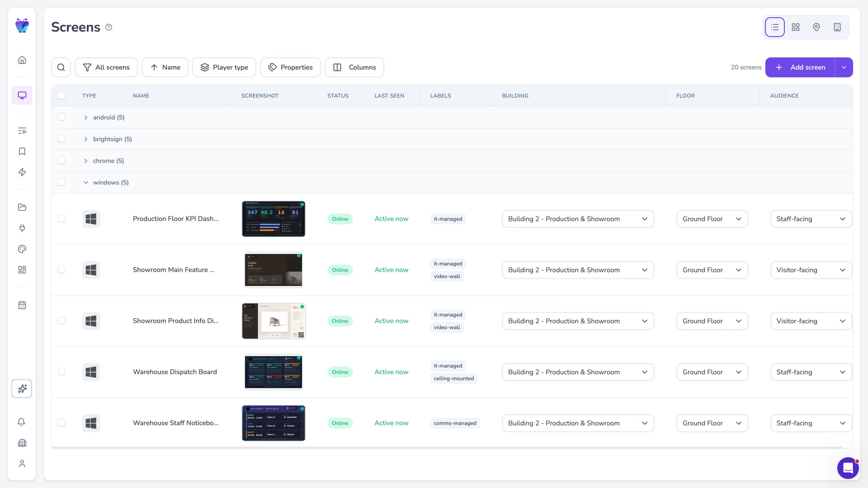Screen dimensions: 868x488
Task: Open the calendar schedule icon in sidebar
Action: 22,305
